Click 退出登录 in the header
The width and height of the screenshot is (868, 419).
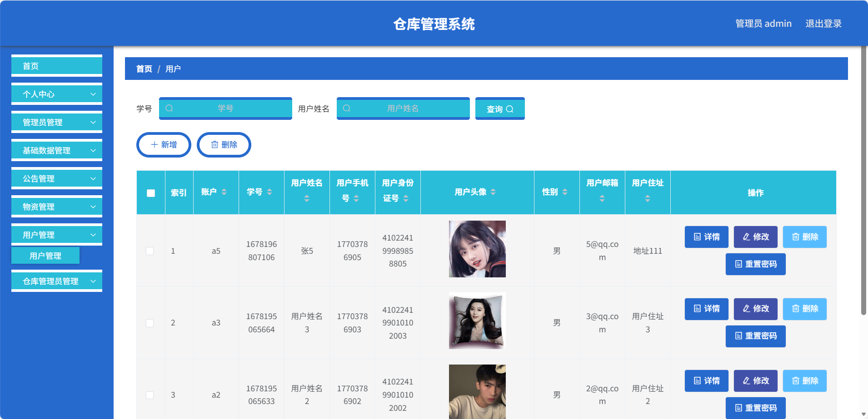tap(823, 24)
